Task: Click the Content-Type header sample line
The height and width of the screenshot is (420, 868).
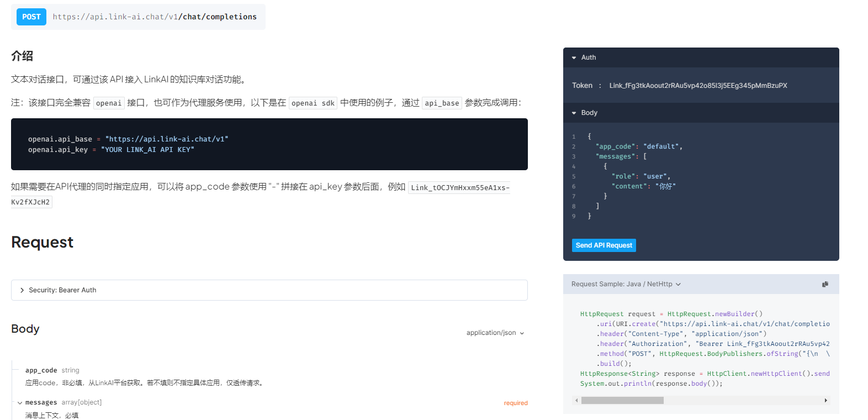Action: pyautogui.click(x=681, y=334)
